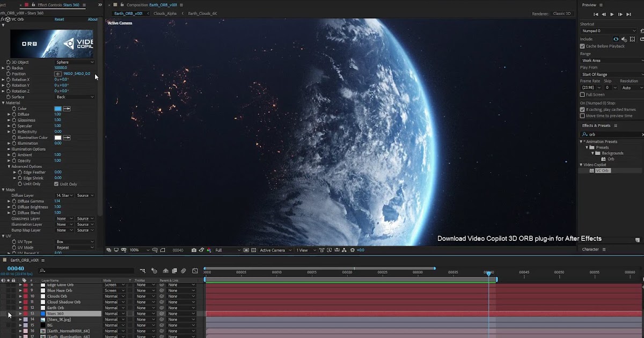Image resolution: width=644 pixels, height=338 pixels.
Task: Toggle frame blending icon in timeline
Action: click(x=174, y=270)
